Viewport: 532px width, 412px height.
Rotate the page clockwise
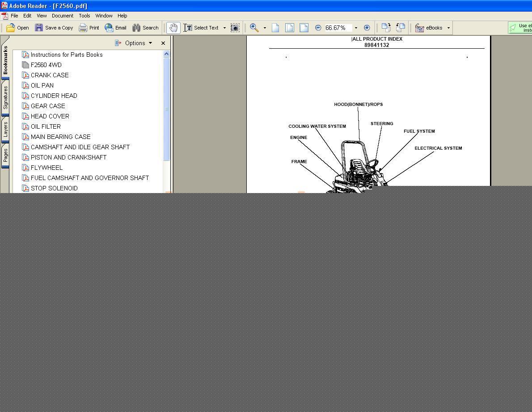point(386,28)
